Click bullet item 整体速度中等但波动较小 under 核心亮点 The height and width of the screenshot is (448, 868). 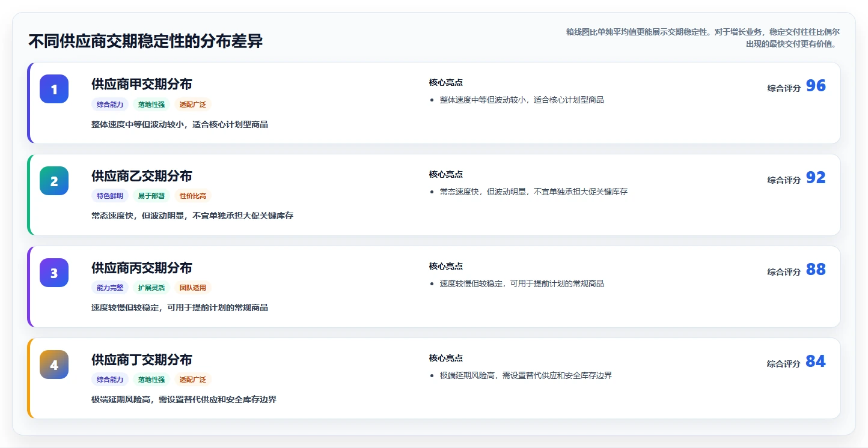tap(522, 100)
